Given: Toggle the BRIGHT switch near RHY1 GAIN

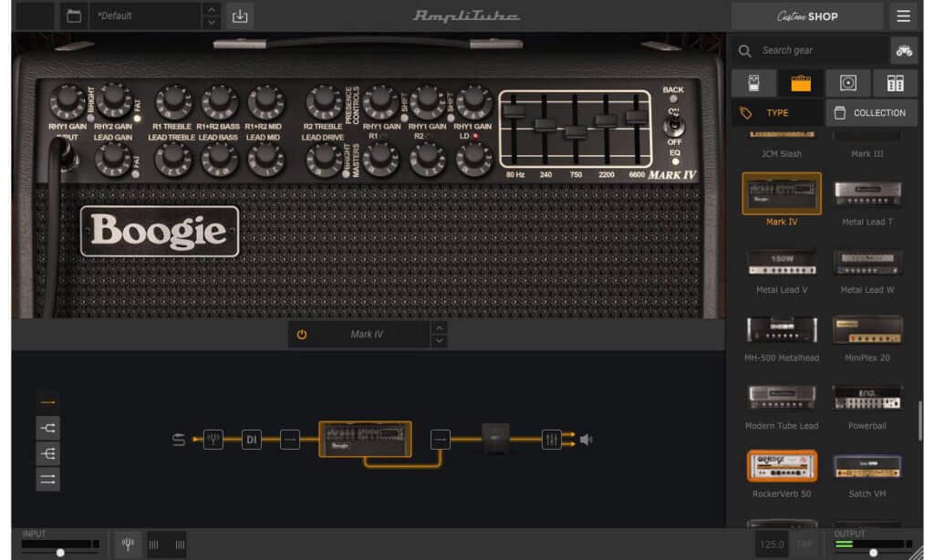Looking at the screenshot, I should tap(90, 118).
